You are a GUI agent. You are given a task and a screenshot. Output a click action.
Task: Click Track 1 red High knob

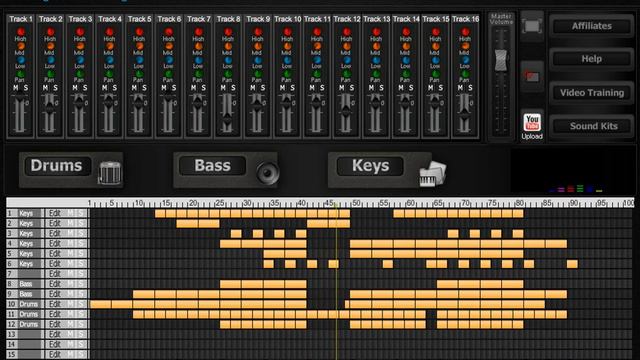coord(20,31)
